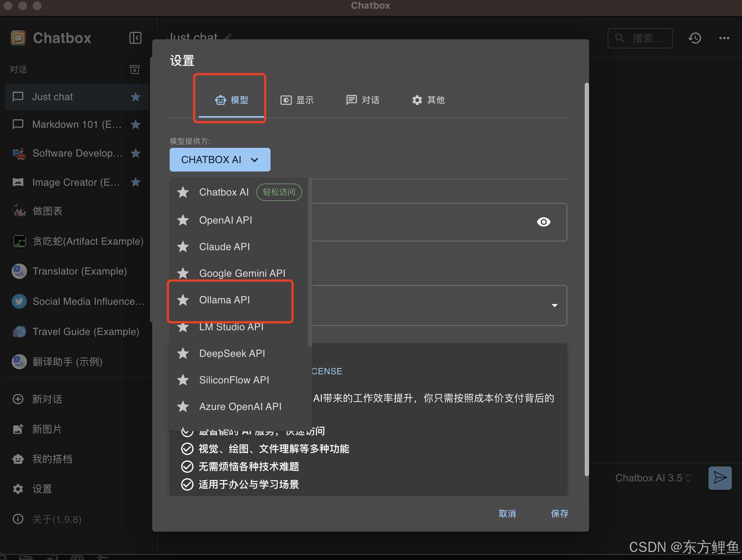
Task: Switch to the 显示 settings tab
Action: click(297, 100)
